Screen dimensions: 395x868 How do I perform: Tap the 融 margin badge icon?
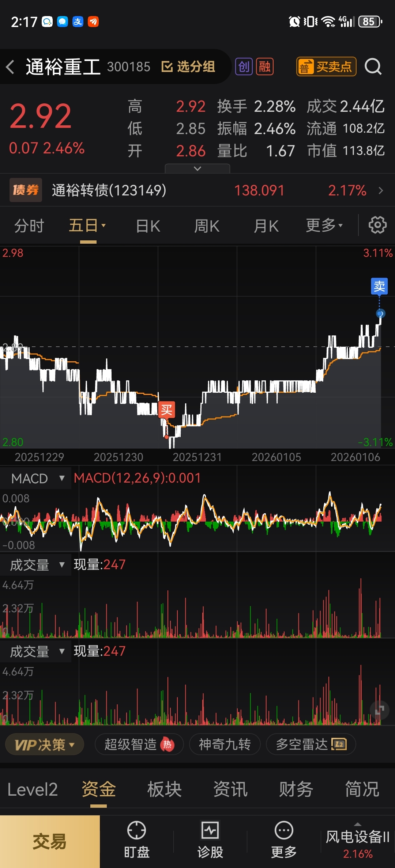pyautogui.click(x=265, y=66)
